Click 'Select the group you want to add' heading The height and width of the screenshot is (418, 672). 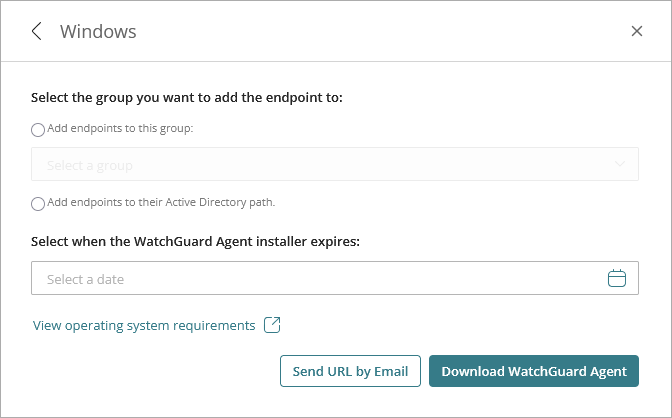coord(187,98)
